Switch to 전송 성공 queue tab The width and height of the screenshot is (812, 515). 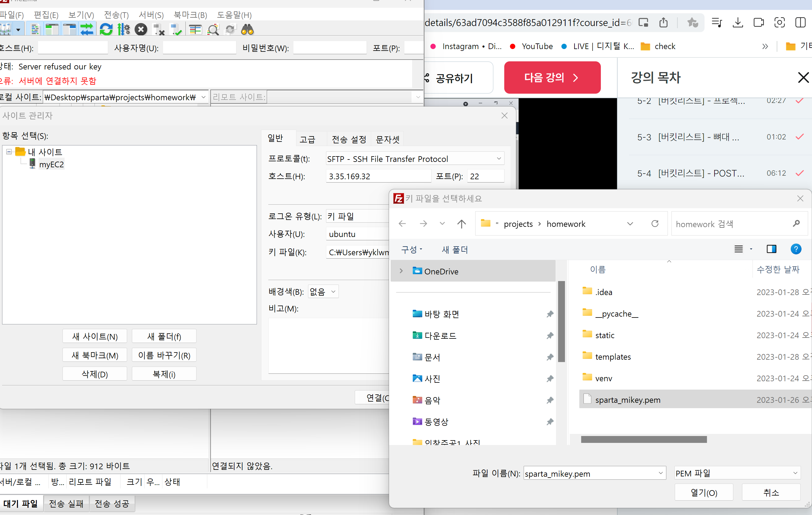click(112, 504)
